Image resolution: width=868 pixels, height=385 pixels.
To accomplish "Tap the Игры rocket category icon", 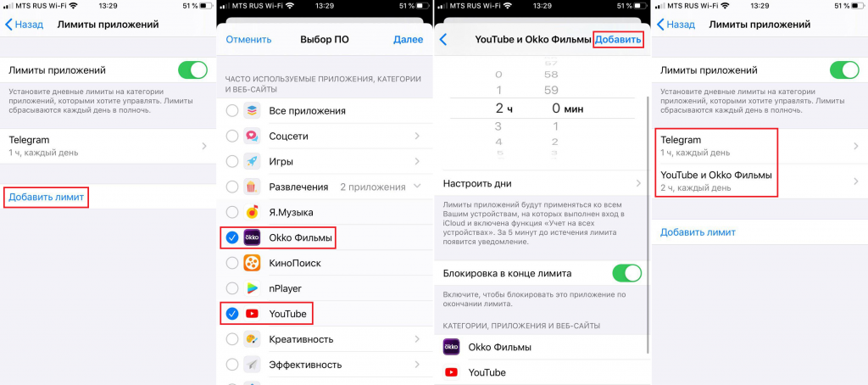I will (x=252, y=161).
